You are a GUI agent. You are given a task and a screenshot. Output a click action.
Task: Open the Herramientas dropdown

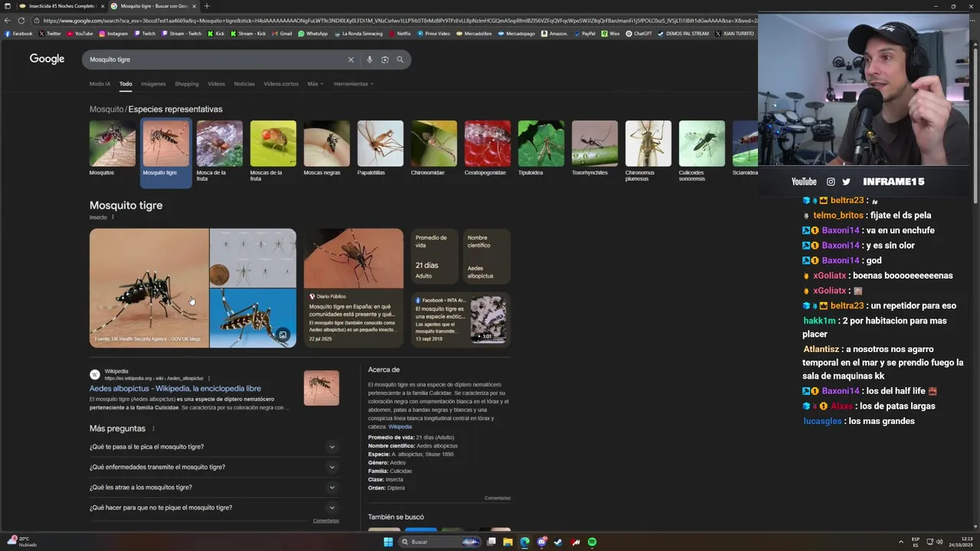click(354, 83)
